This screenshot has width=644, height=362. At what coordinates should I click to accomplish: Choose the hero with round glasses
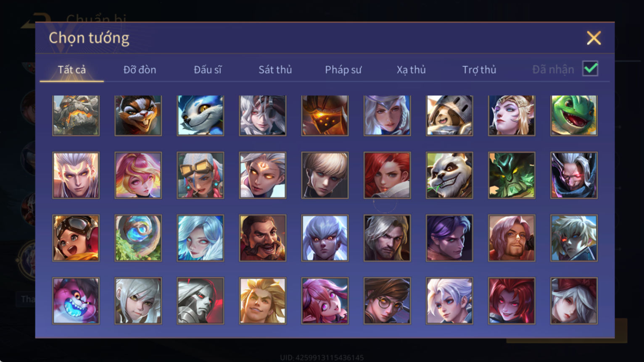[x=387, y=301]
